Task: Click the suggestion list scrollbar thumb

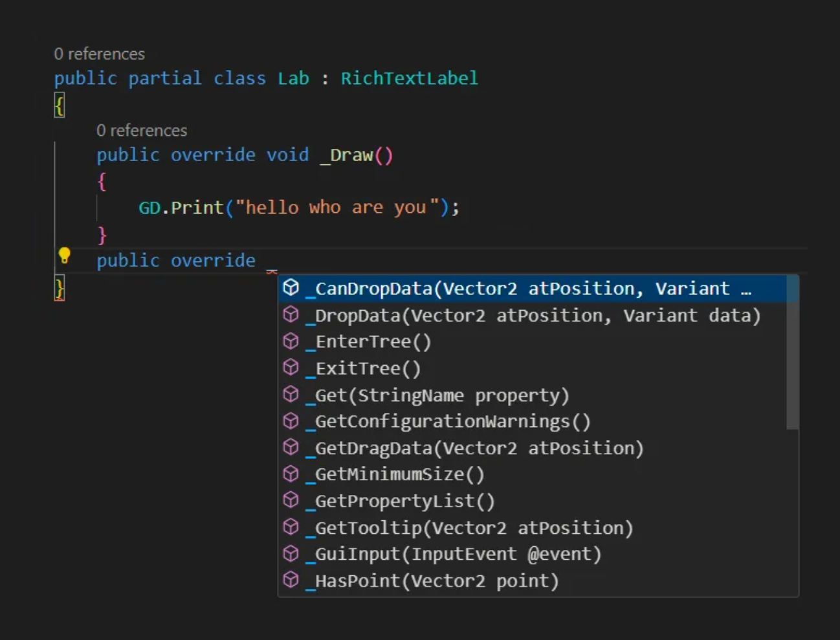Action: pos(793,353)
